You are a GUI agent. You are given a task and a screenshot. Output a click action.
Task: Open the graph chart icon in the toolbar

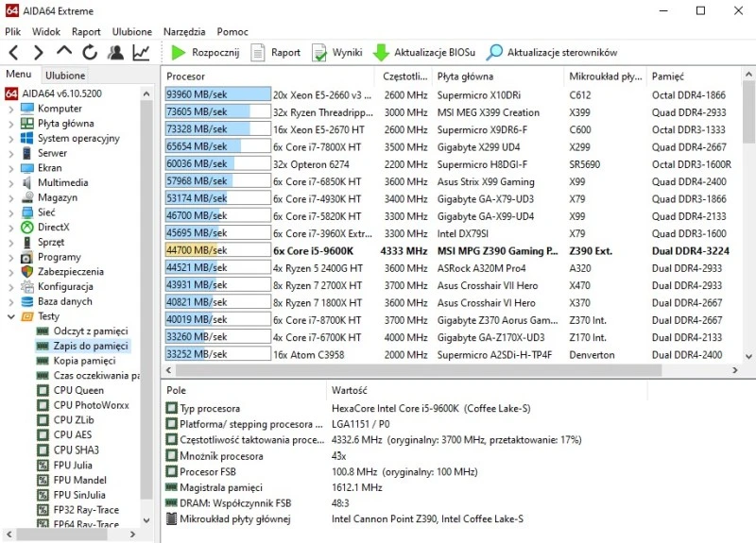coord(141,52)
